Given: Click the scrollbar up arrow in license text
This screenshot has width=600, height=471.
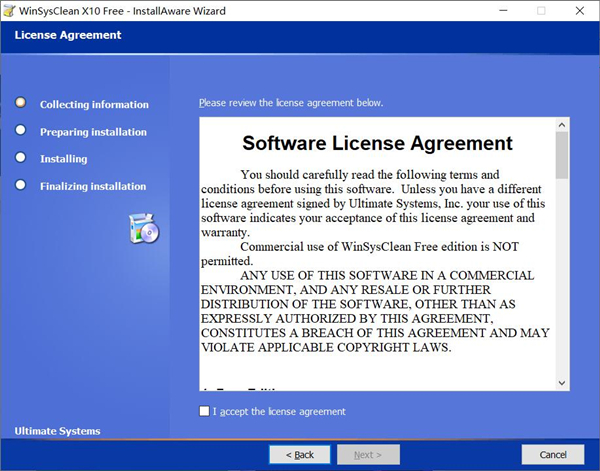Looking at the screenshot, I should pos(562,124).
